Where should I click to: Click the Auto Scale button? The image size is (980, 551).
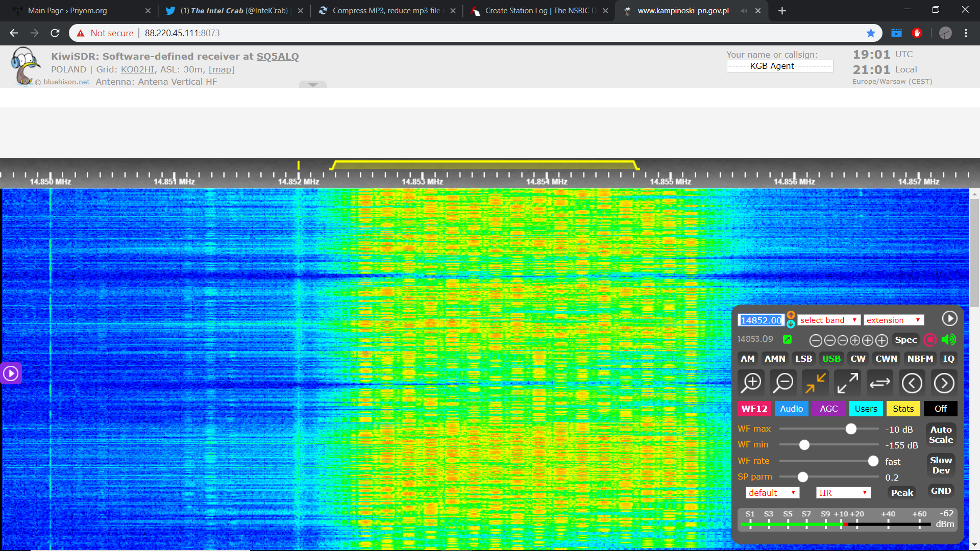941,435
